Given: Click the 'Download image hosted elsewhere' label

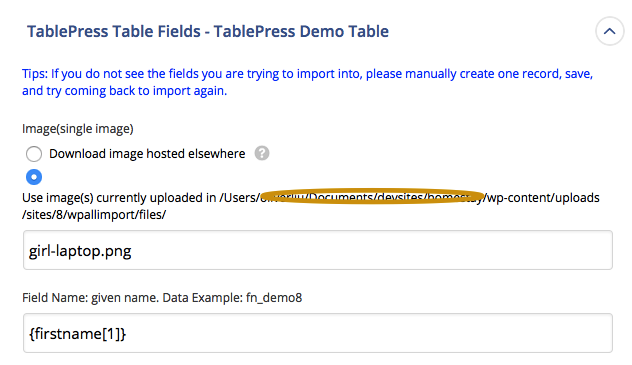Looking at the screenshot, I should [x=147, y=154].
